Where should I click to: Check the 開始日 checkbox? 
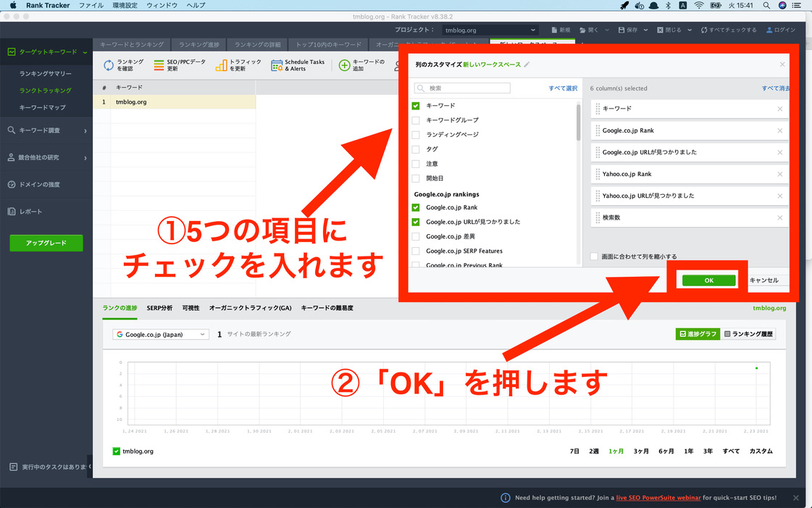(415, 178)
